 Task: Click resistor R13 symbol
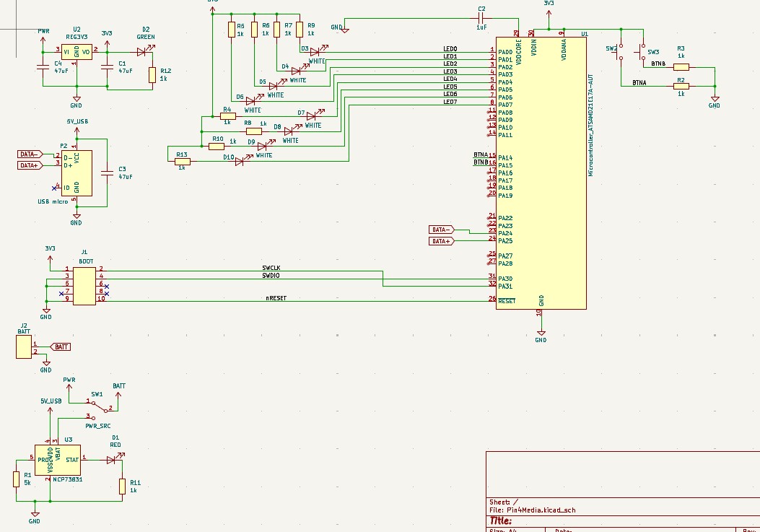coord(181,162)
